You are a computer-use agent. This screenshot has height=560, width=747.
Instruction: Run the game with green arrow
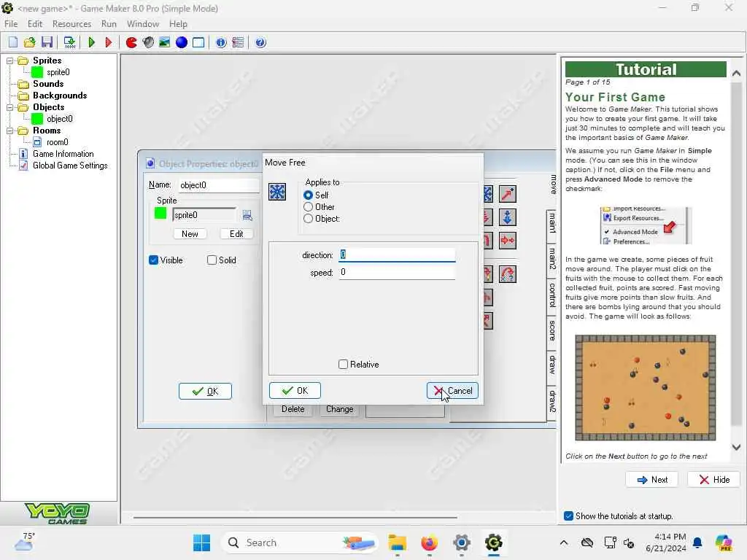[91, 42]
